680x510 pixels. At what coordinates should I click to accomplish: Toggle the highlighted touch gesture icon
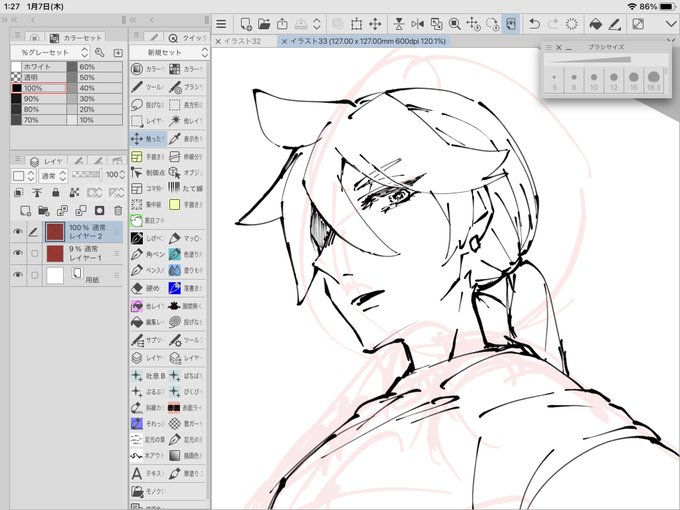click(511, 24)
